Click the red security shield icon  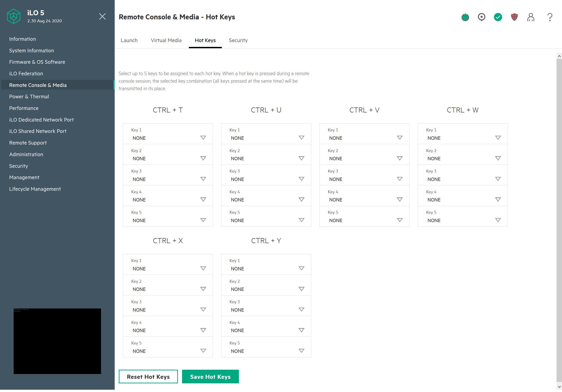point(514,17)
